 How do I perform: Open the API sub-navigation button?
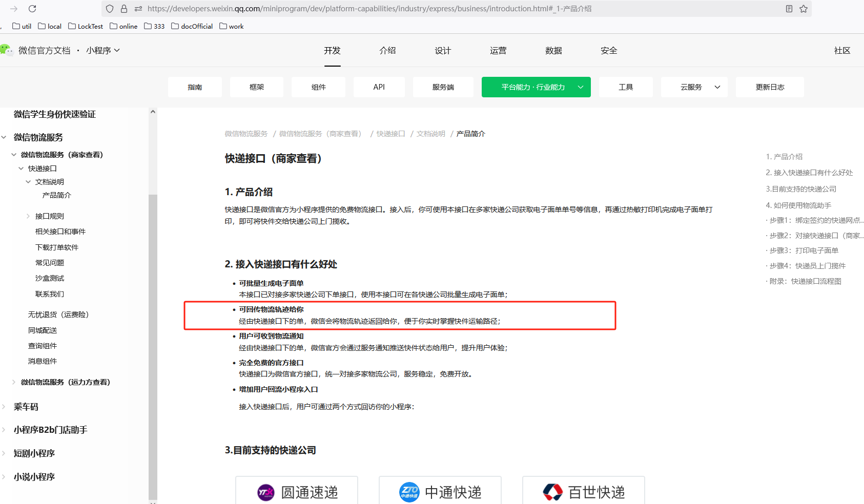click(x=379, y=87)
